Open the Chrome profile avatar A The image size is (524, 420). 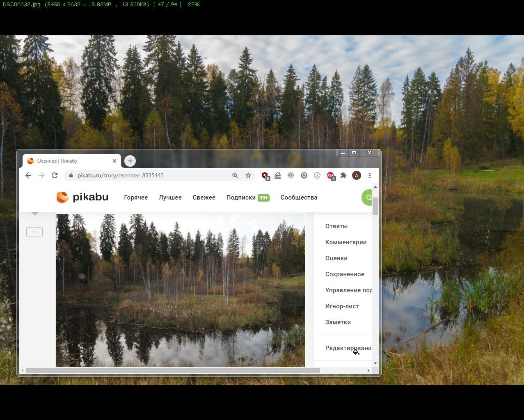tap(357, 175)
